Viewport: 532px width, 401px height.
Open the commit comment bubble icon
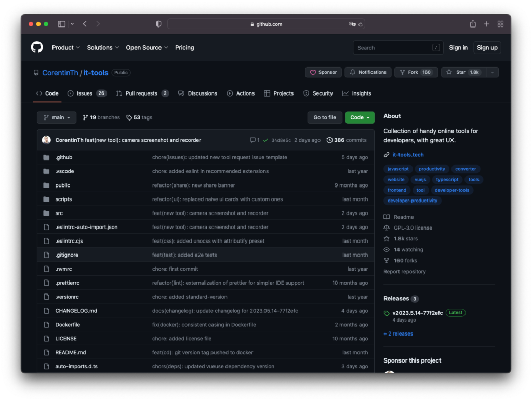[x=252, y=140]
